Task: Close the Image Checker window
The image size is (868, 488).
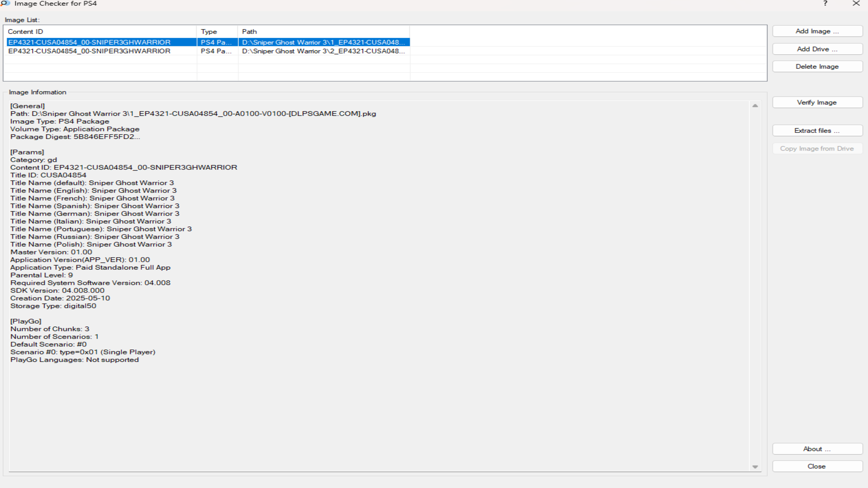Action: 856,4
